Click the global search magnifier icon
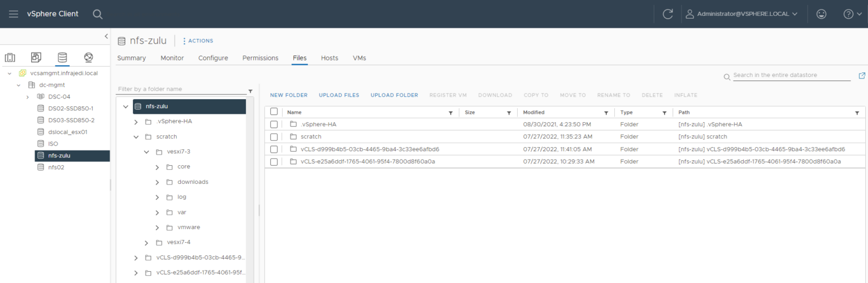This screenshot has height=283, width=868. [98, 14]
